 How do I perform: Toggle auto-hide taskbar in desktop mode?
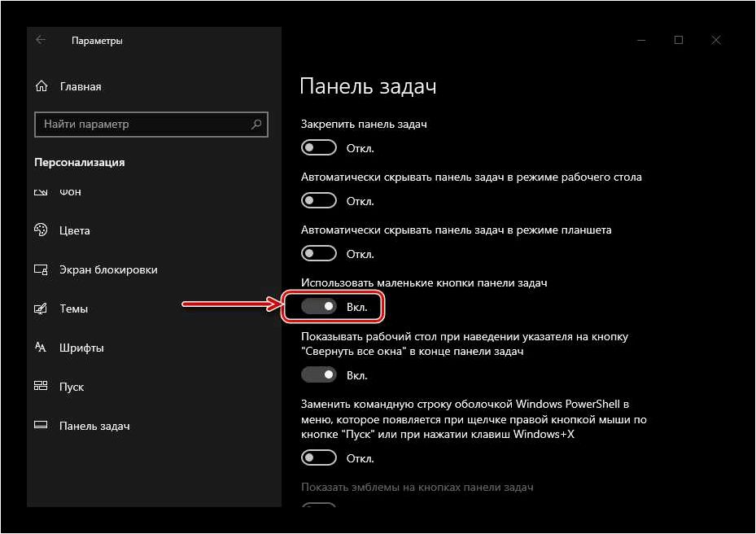319,200
